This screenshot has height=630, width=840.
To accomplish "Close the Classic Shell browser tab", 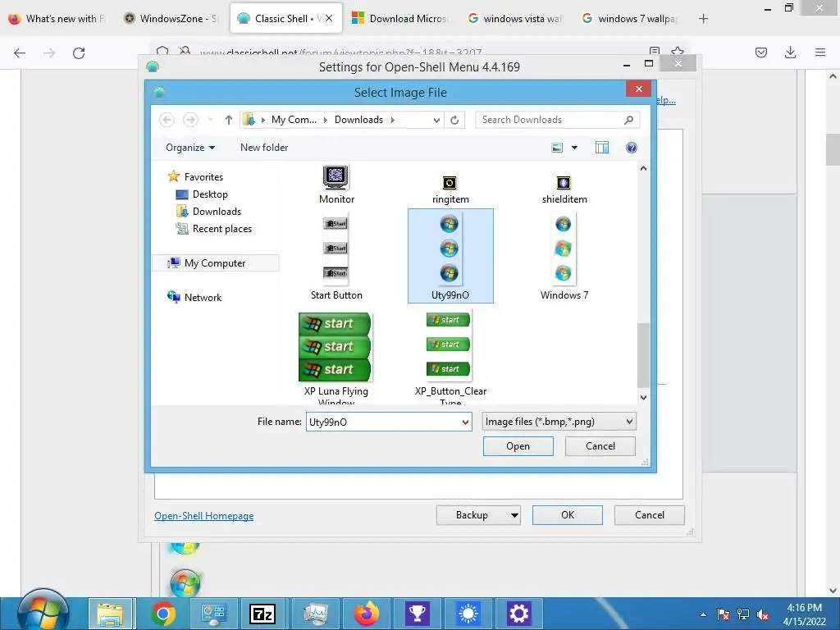I will click(x=329, y=18).
